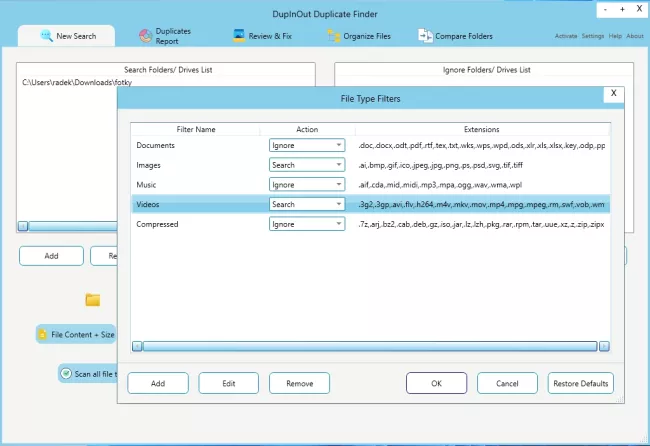Click the filter list scroll right arrow
This screenshot has height=446, width=650.
tap(604, 346)
